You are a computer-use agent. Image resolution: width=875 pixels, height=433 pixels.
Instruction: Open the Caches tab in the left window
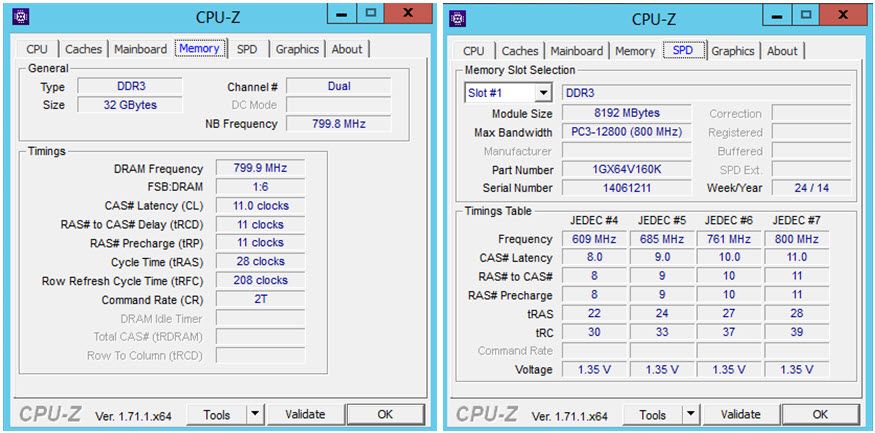(x=84, y=49)
